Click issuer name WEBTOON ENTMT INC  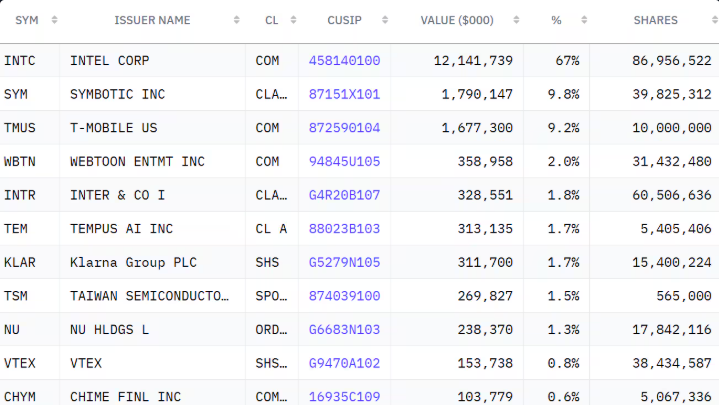(138, 161)
